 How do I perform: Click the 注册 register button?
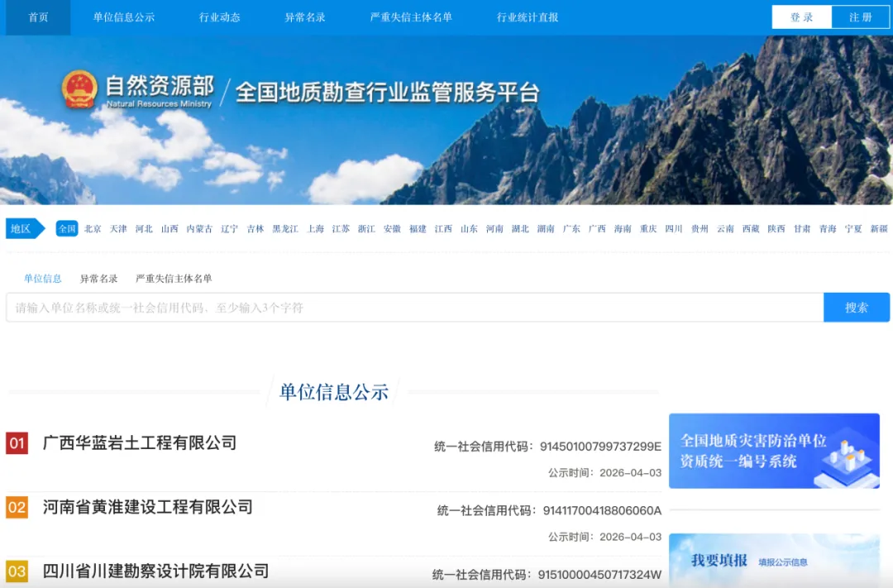(x=861, y=17)
